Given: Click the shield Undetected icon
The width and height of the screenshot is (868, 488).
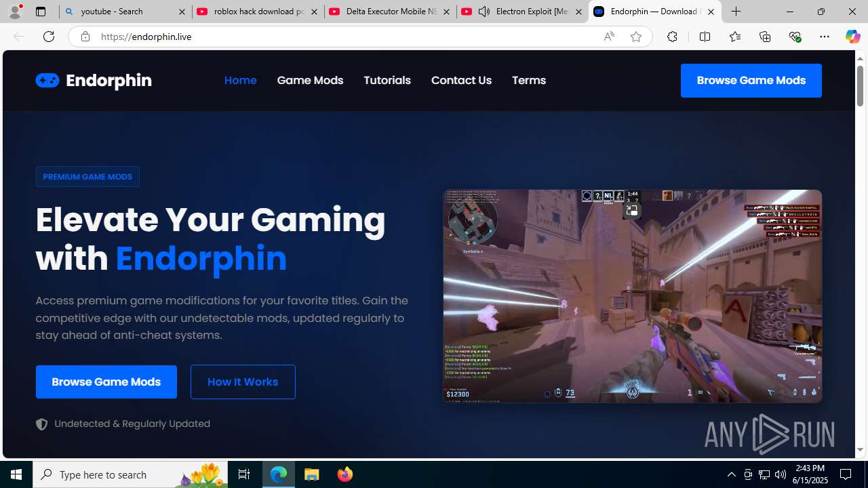Looking at the screenshot, I should [42, 424].
